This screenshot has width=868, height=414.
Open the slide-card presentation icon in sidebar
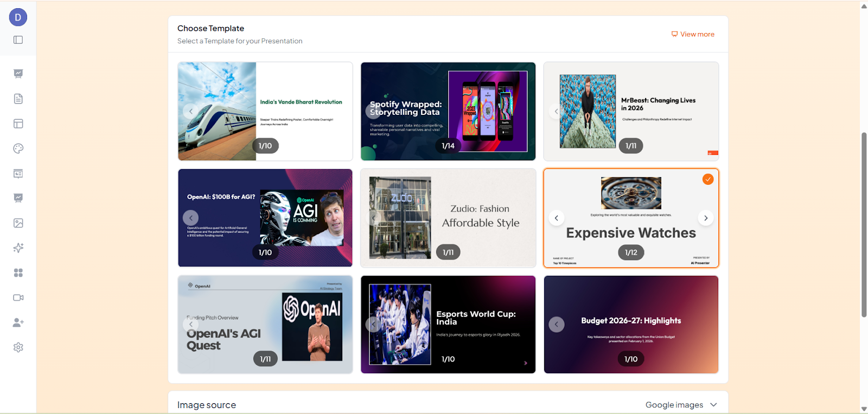[x=18, y=173]
